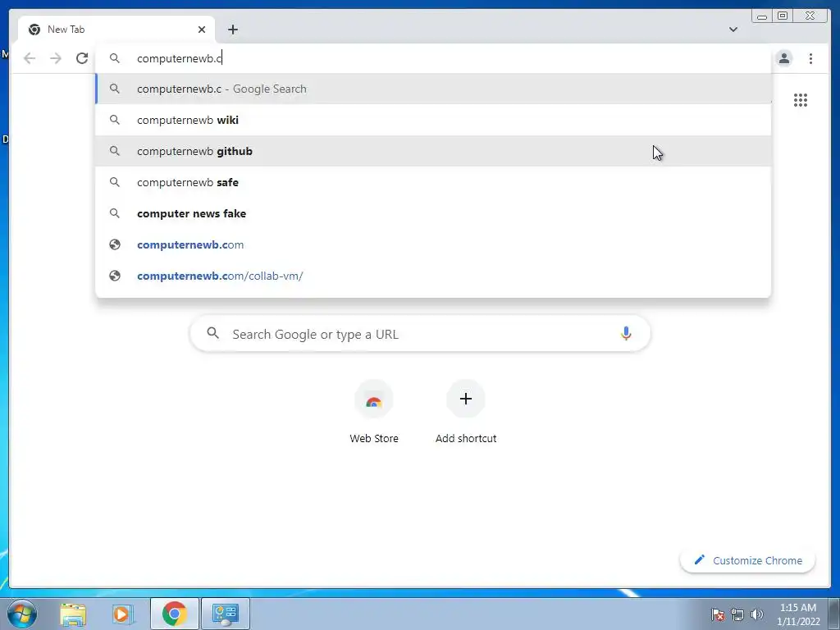The height and width of the screenshot is (630, 840).
Task: Click the Show desktop strip on the taskbar
Action: click(834, 614)
